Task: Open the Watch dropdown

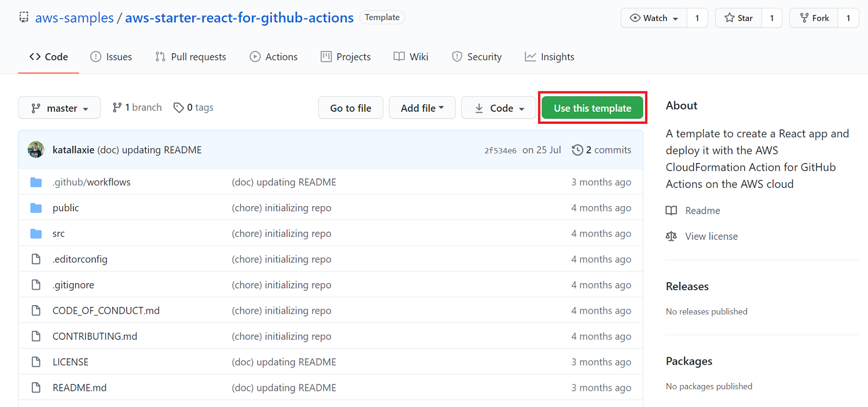Action: (x=653, y=17)
